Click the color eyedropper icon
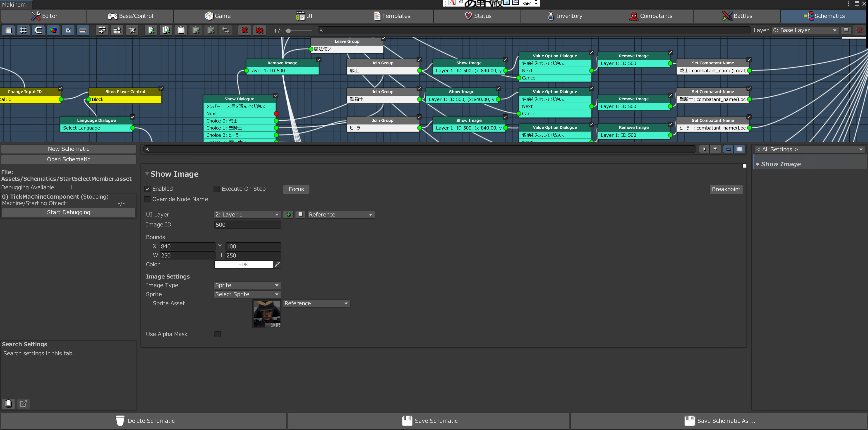The image size is (868, 430). click(x=277, y=264)
